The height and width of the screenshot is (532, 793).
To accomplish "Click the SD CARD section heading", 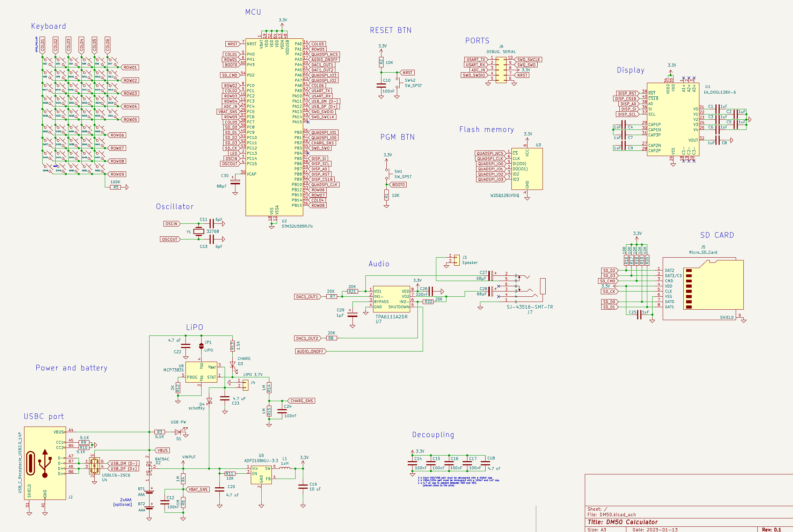I will tap(717, 235).
